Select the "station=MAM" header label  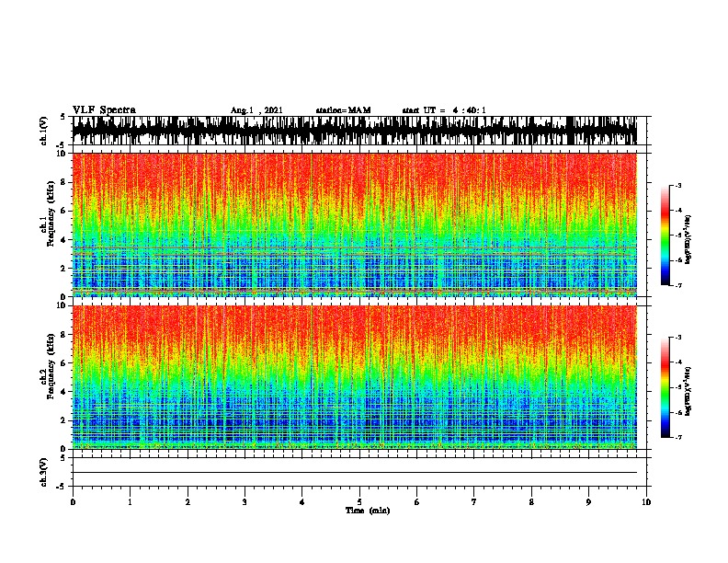344,110
